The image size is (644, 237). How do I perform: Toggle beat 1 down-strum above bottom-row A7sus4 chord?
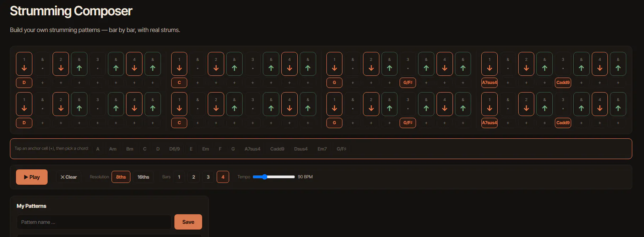pyautogui.click(x=489, y=104)
